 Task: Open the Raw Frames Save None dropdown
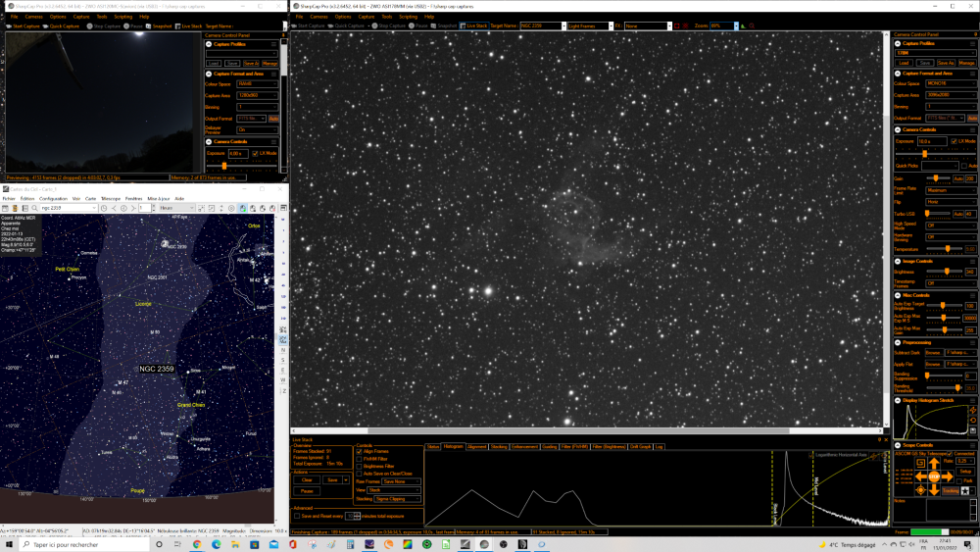[401, 481]
